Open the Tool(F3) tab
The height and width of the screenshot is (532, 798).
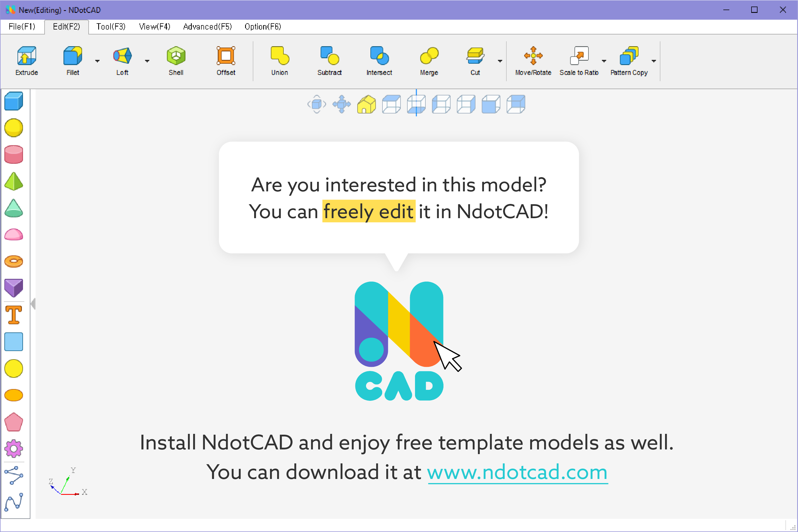pyautogui.click(x=111, y=27)
